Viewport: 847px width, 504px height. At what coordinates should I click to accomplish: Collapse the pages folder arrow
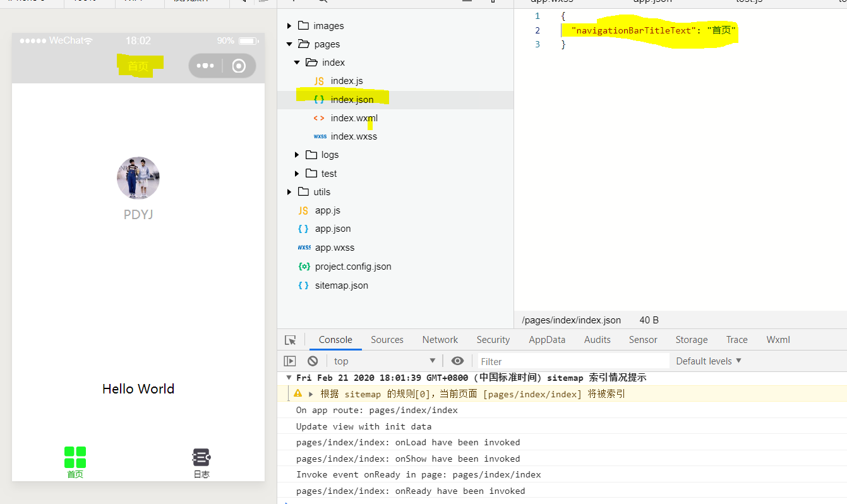(289, 44)
